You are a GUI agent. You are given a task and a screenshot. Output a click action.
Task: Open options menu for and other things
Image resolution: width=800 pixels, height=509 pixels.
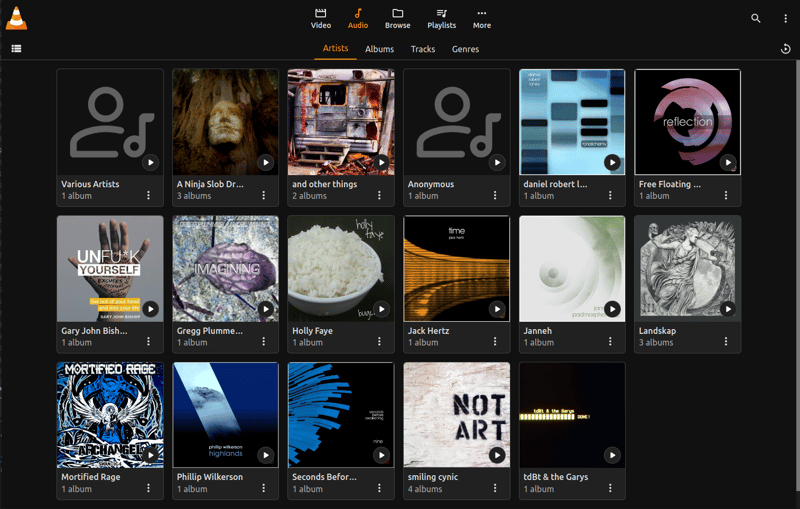coord(379,195)
